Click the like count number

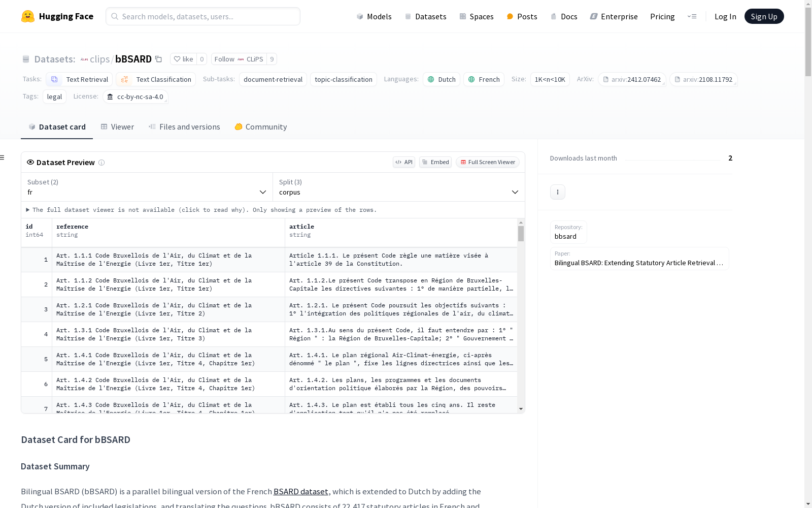(201, 59)
